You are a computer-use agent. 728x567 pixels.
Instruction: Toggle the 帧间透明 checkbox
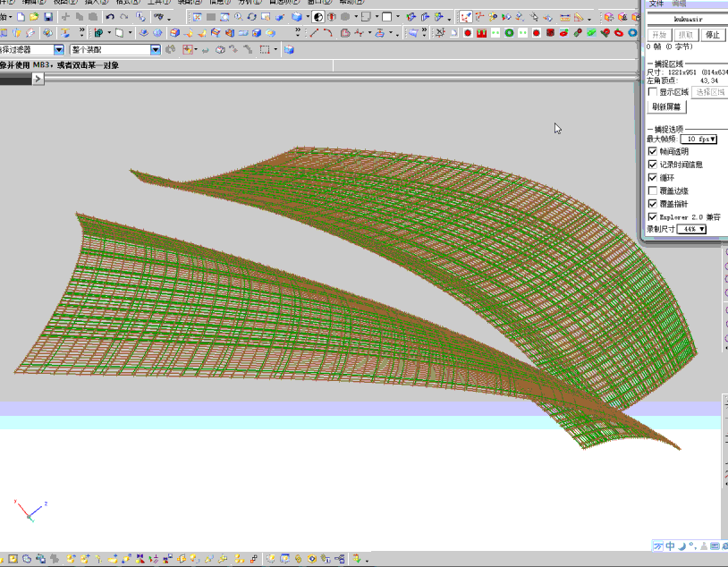coord(652,151)
